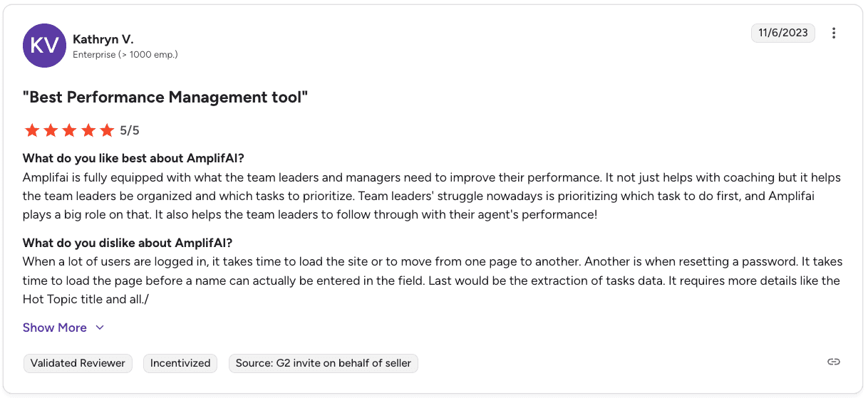Viewport: 868px width, 398px height.
Task: Click the 11/6/2023 date badge
Action: pos(783,33)
